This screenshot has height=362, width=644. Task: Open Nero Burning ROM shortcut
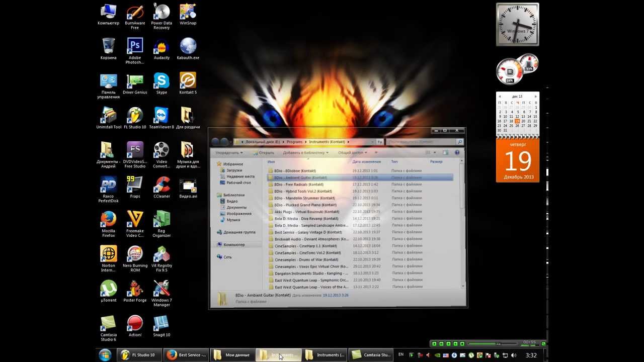135,259
